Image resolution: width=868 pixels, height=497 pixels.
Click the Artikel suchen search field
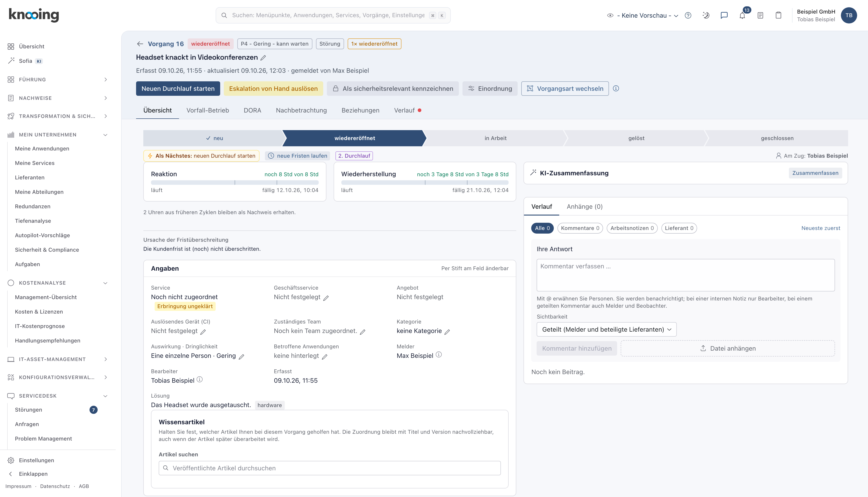(x=330, y=468)
